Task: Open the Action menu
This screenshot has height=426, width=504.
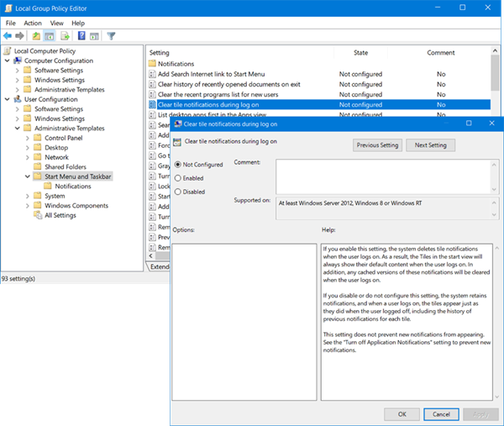Action: click(33, 24)
